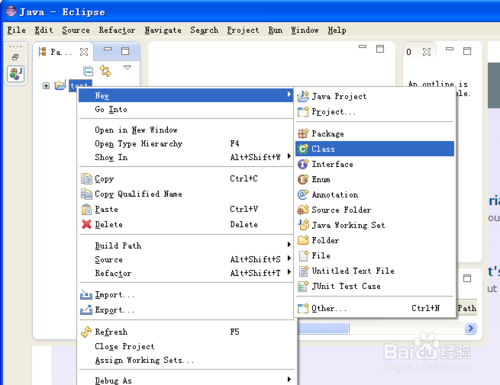
Task: Expand the Build Path submenu
Action: point(186,246)
